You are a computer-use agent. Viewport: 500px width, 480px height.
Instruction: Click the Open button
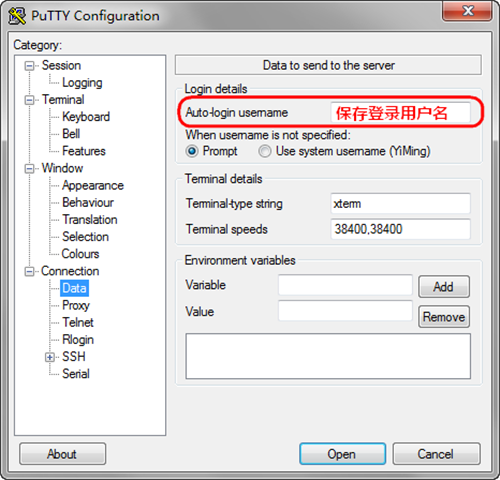coord(342,454)
